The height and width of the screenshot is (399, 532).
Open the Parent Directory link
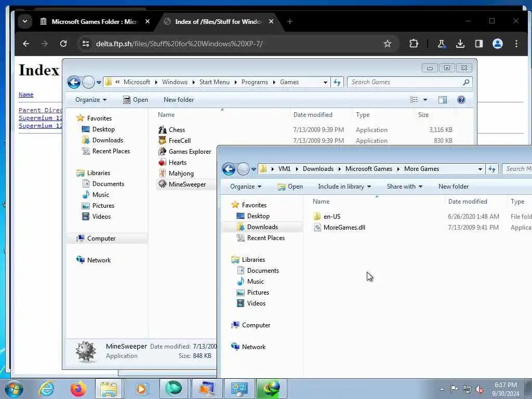[x=41, y=110]
